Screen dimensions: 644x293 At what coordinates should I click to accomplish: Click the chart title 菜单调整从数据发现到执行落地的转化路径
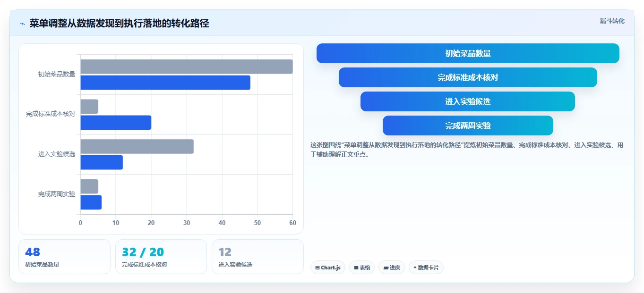(x=119, y=24)
